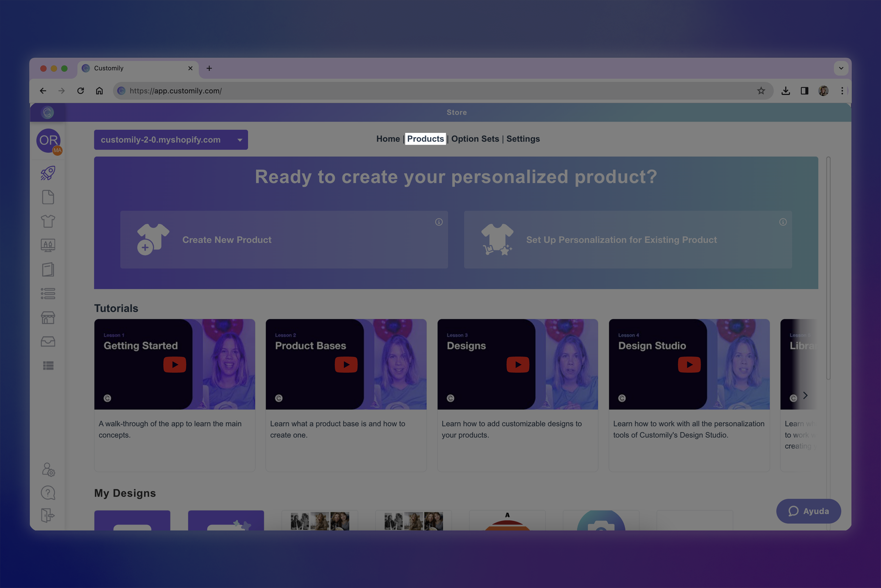Select the catalog booklet icon in sidebar
This screenshot has width=881, height=588.
[x=48, y=269]
